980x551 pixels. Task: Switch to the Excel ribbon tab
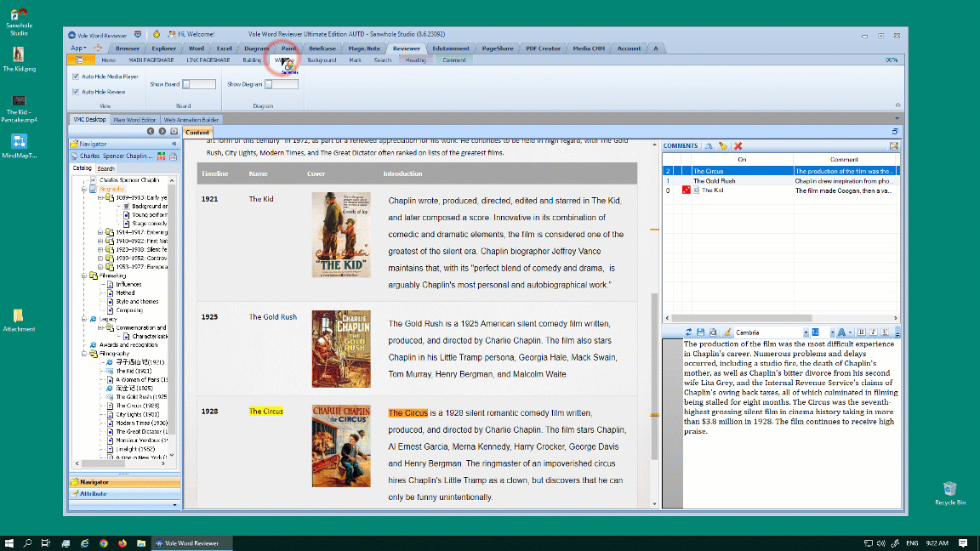pyautogui.click(x=224, y=48)
